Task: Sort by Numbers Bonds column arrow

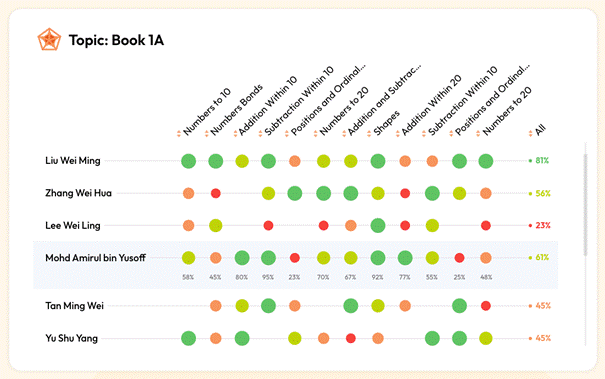Action: click(x=206, y=134)
